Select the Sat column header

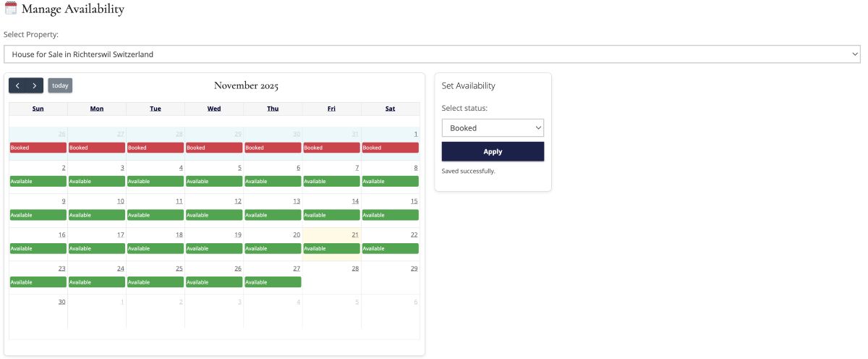tap(390, 109)
